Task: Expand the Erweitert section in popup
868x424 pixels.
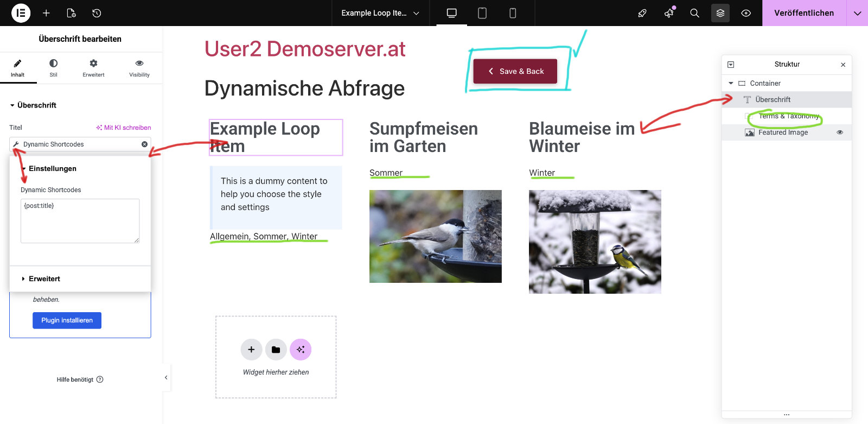Action: click(x=44, y=279)
